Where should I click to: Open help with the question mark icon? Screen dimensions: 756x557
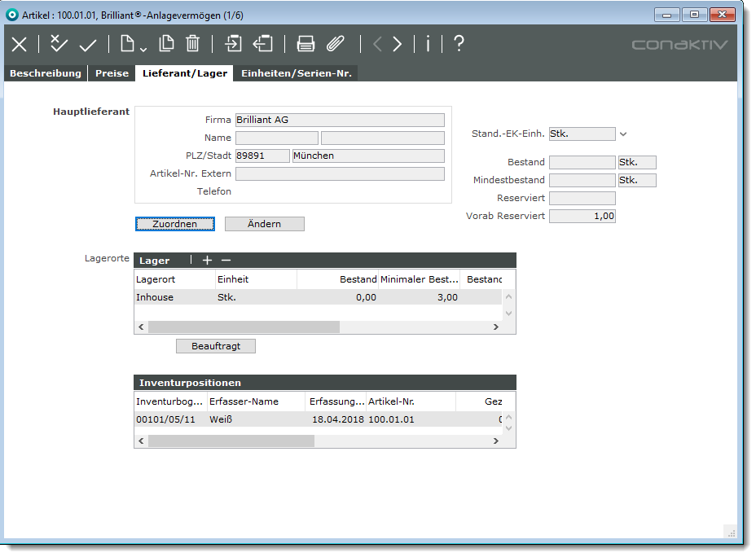[459, 44]
